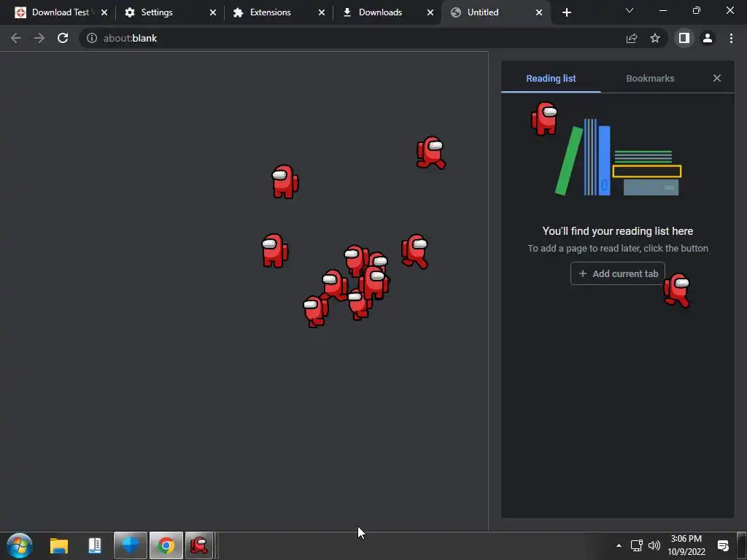Image resolution: width=747 pixels, height=560 pixels.
Task: Click the Extensions tab puzzle favicon
Action: (239, 12)
